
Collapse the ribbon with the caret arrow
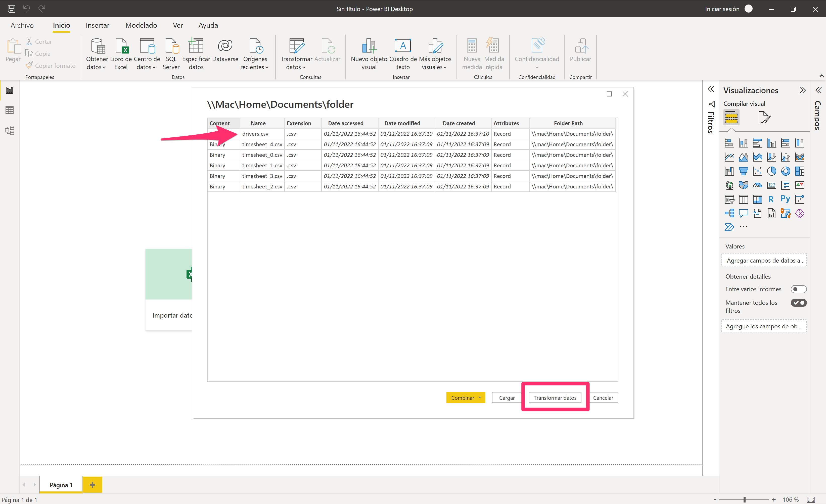point(822,76)
